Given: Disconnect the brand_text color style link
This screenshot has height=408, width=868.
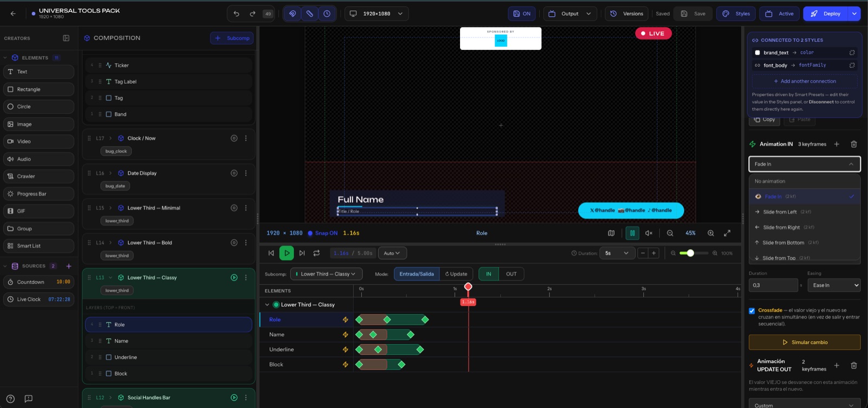Looking at the screenshot, I should point(852,53).
